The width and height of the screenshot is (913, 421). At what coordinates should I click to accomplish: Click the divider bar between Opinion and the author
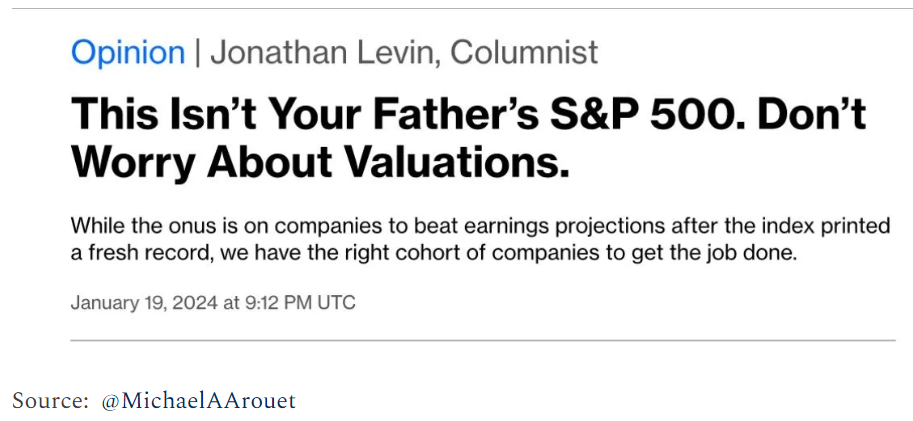[x=197, y=53]
